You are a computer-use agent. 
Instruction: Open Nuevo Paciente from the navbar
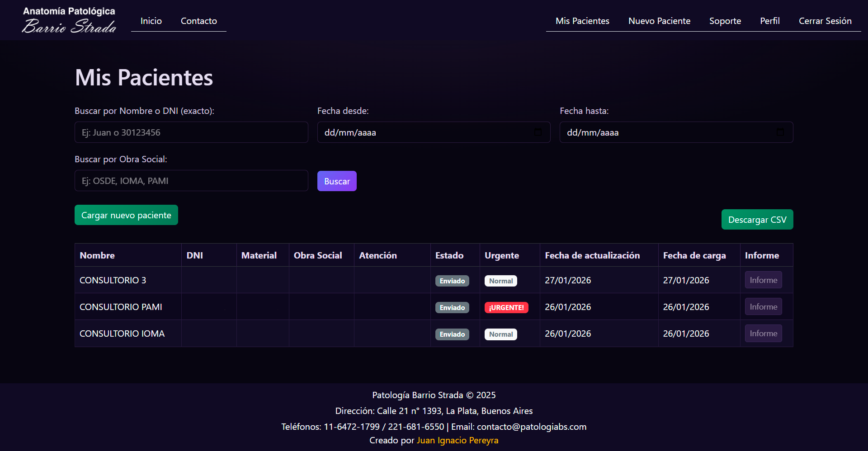point(659,21)
